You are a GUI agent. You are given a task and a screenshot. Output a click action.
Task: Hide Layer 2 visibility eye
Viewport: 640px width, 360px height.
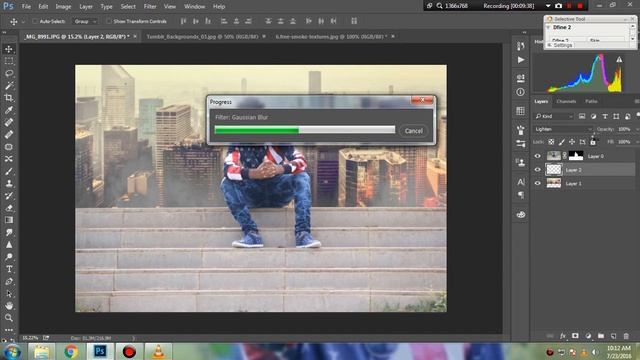pos(538,170)
